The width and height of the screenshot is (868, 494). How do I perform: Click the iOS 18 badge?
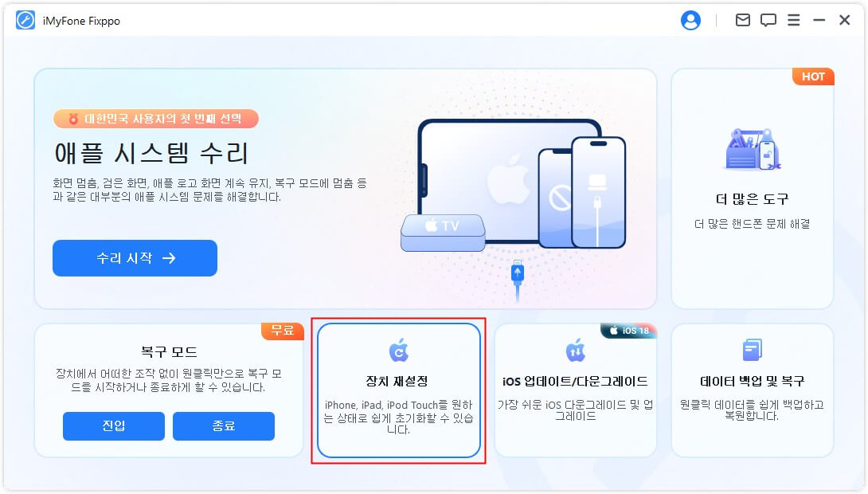click(x=629, y=331)
